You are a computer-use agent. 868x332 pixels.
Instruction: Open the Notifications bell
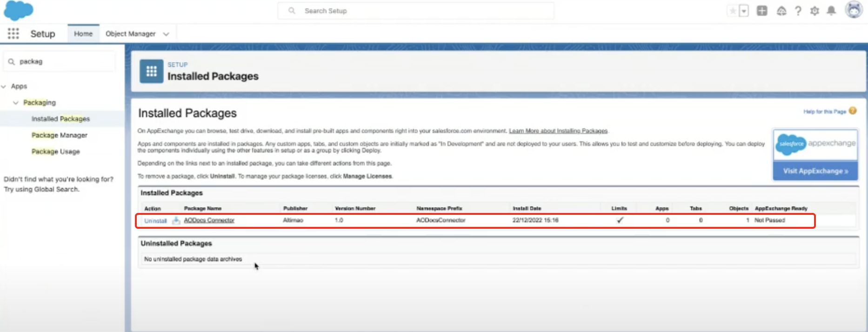coord(831,11)
